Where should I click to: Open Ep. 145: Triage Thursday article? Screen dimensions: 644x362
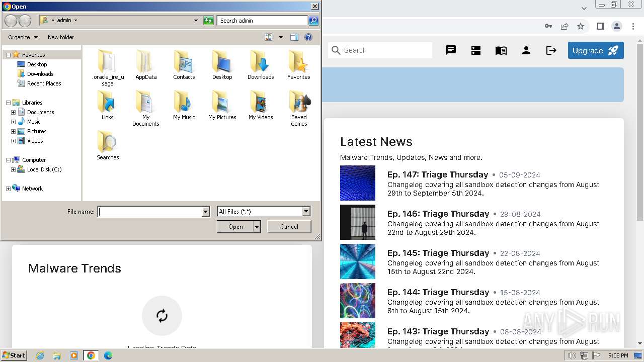(438, 253)
